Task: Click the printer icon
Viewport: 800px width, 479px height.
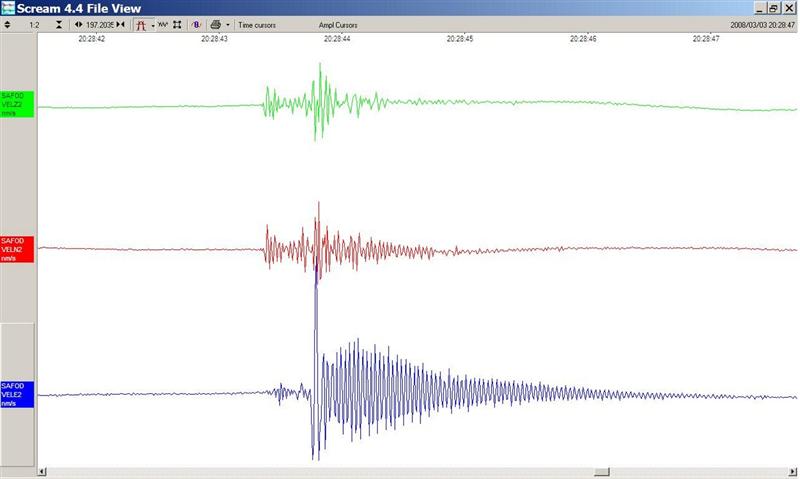Action: [215, 24]
